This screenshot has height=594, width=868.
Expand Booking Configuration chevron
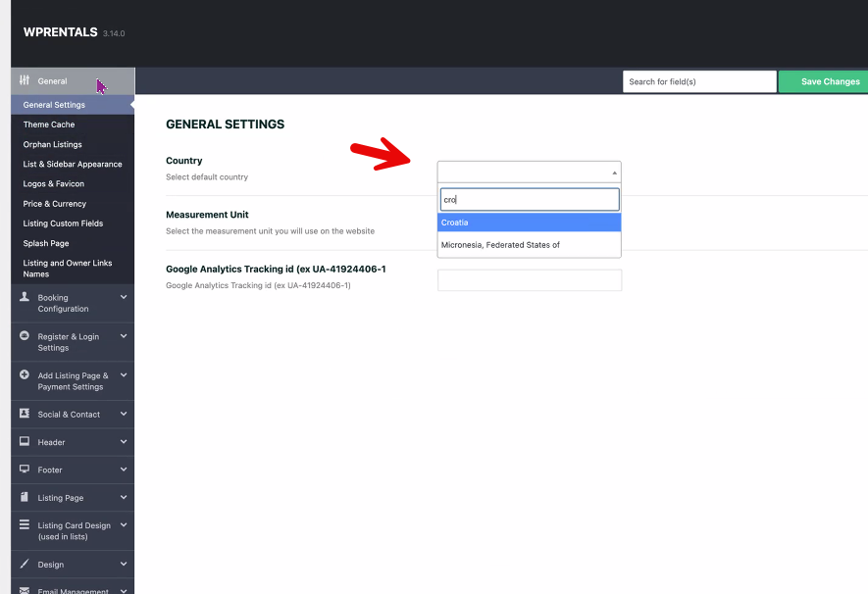124,297
